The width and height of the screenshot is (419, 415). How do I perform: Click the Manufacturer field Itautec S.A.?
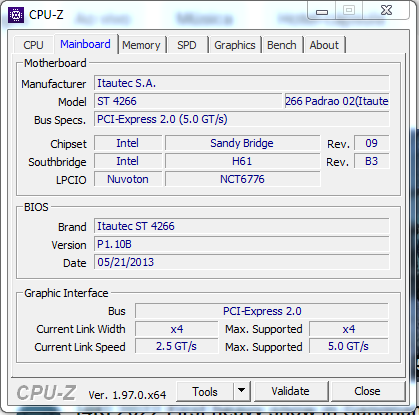click(x=242, y=83)
